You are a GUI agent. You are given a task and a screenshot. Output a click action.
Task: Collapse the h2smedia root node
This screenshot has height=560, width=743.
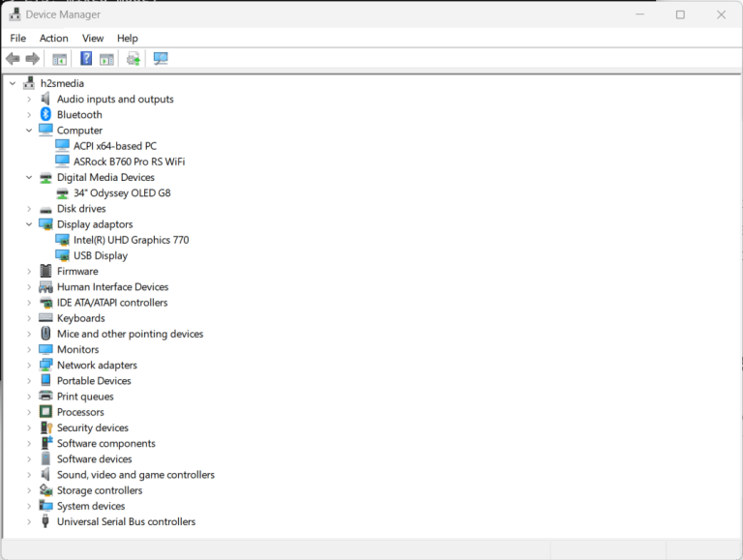coord(13,83)
